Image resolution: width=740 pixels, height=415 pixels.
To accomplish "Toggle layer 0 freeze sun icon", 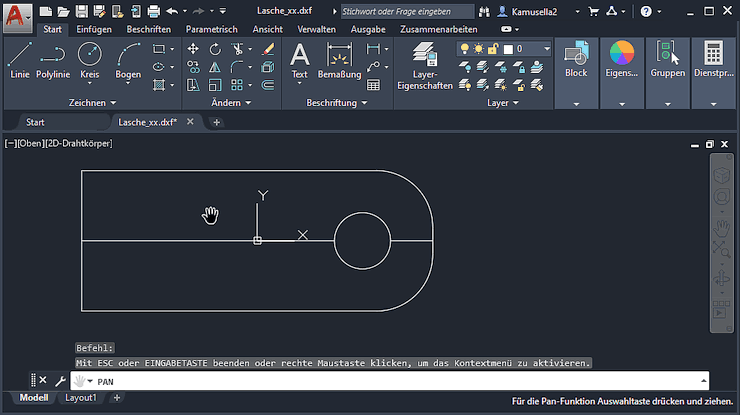I will 479,49.
